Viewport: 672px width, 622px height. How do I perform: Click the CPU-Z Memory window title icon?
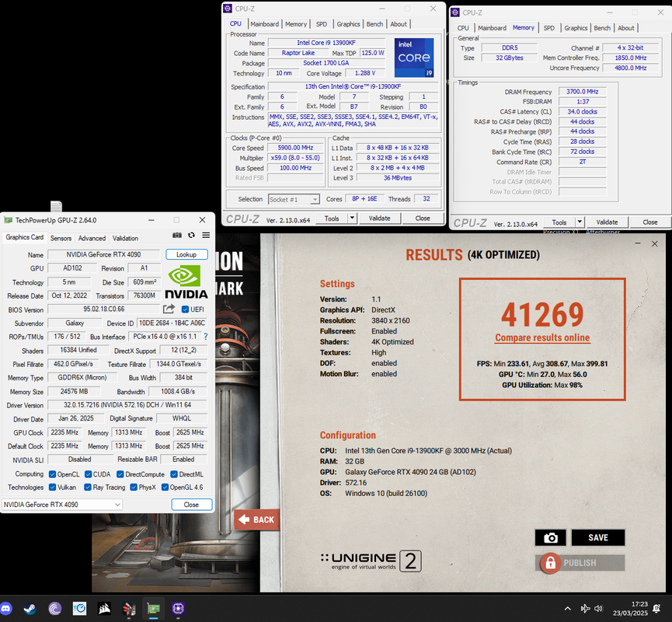(x=455, y=12)
